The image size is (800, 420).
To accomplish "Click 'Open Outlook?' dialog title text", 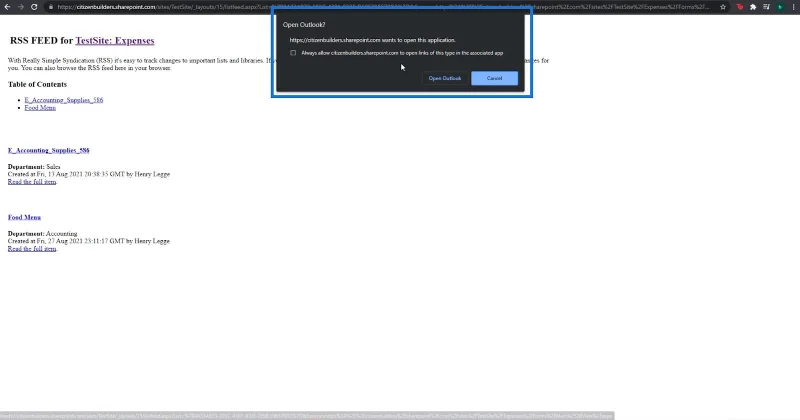I will 304,24.
